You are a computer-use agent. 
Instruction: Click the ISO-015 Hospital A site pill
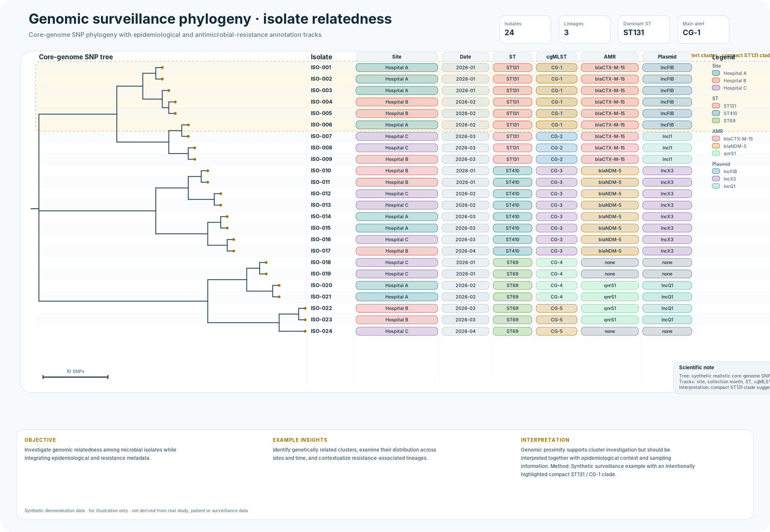click(x=397, y=228)
